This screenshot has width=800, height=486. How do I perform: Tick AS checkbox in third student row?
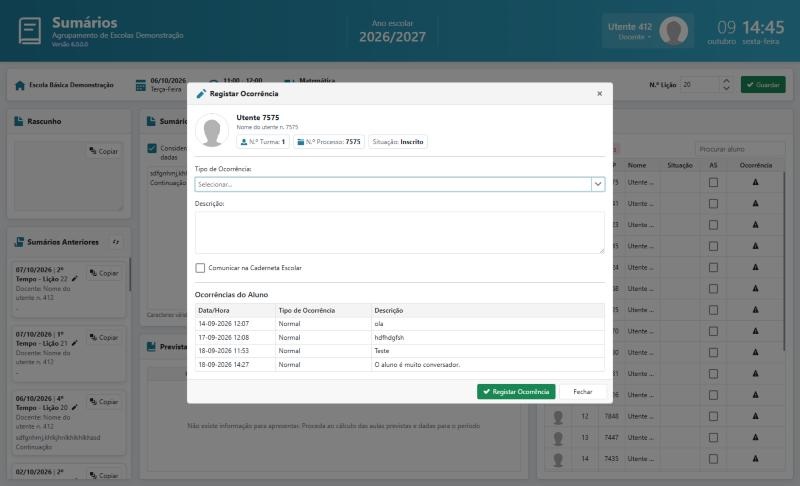pyautogui.click(x=713, y=225)
